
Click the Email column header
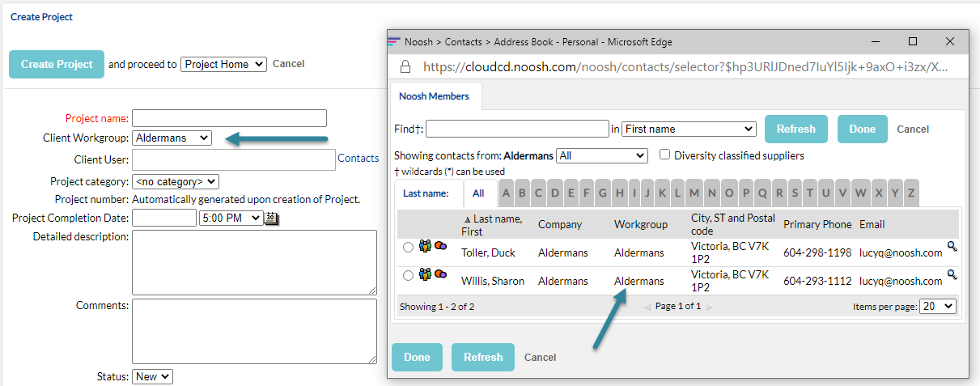872,224
